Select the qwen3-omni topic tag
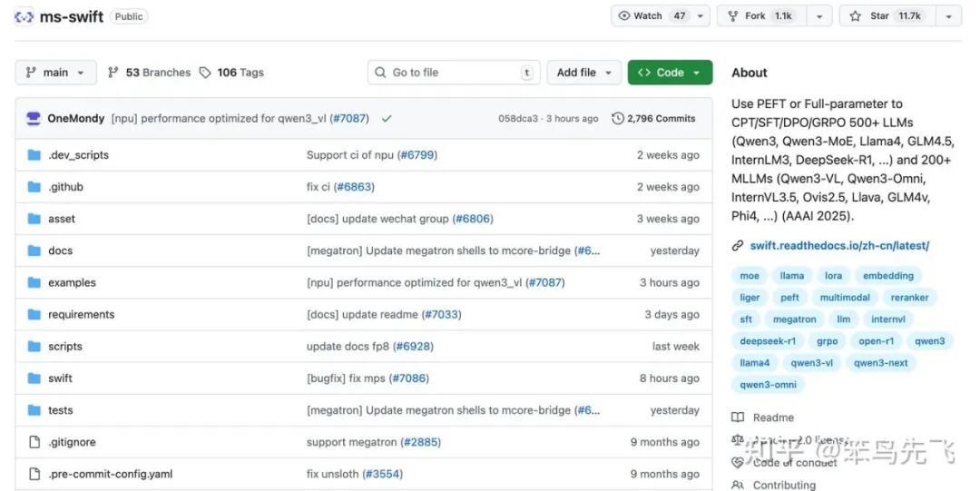This screenshot has width=980, height=491. [x=769, y=386]
